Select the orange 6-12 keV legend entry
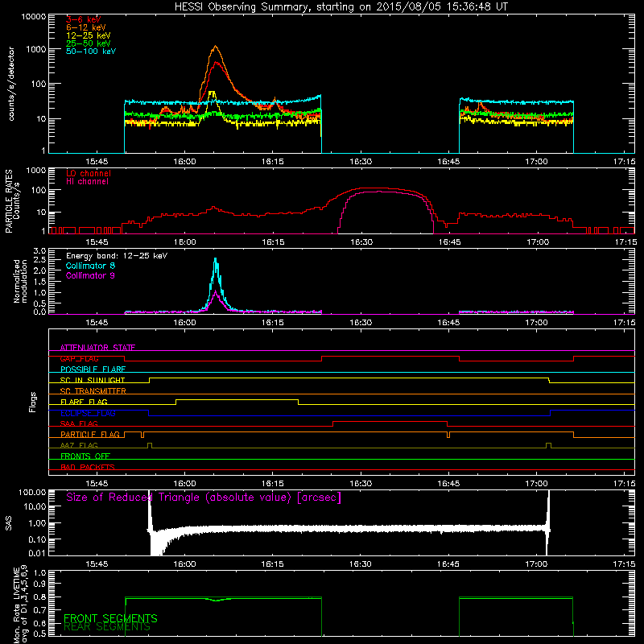The width and height of the screenshot is (644, 644). (86, 27)
